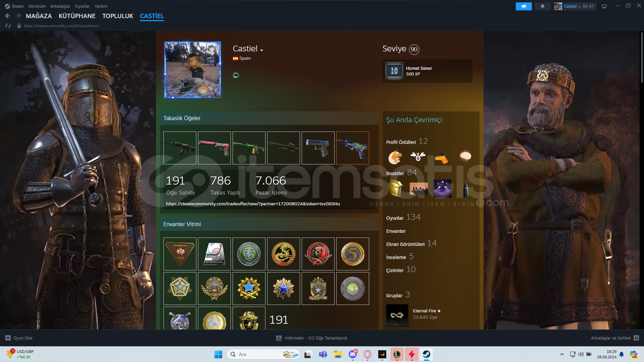
Task: Open Arkadaşlar ve Sohbet panel
Action: click(615, 338)
